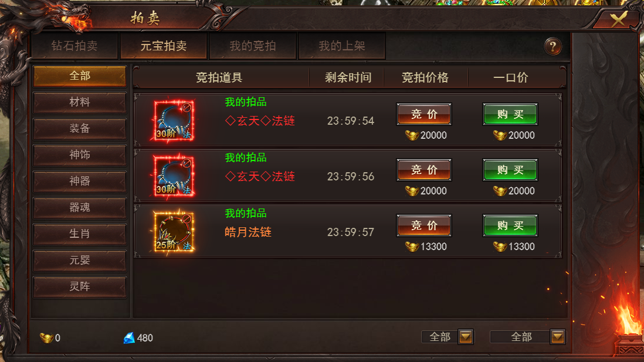The image size is (644, 362).
Task: Click the 皓月法链 25阶 item icon
Action: [174, 232]
